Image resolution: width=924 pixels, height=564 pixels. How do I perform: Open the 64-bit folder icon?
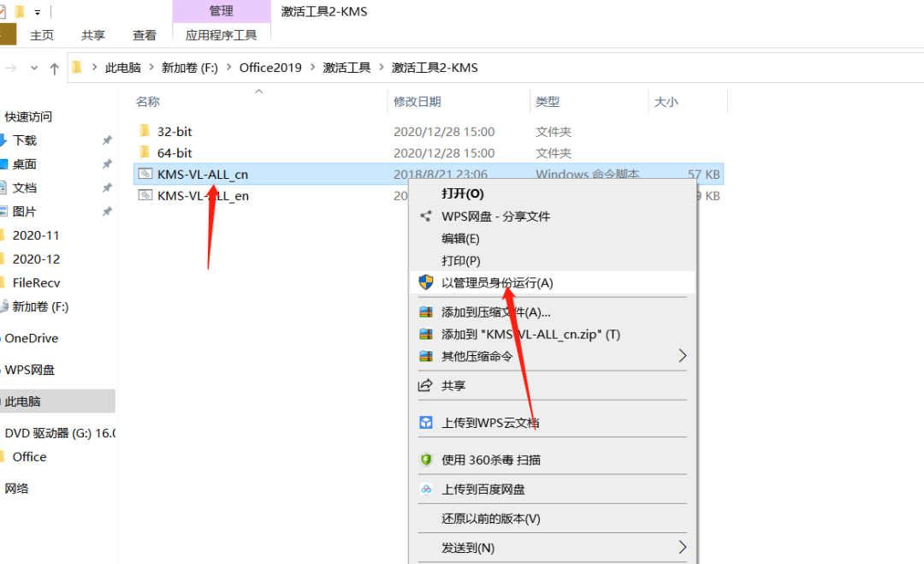145,152
